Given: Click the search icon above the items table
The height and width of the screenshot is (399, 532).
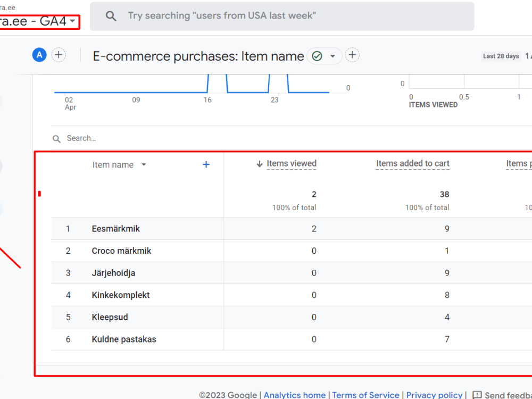Looking at the screenshot, I should point(56,138).
